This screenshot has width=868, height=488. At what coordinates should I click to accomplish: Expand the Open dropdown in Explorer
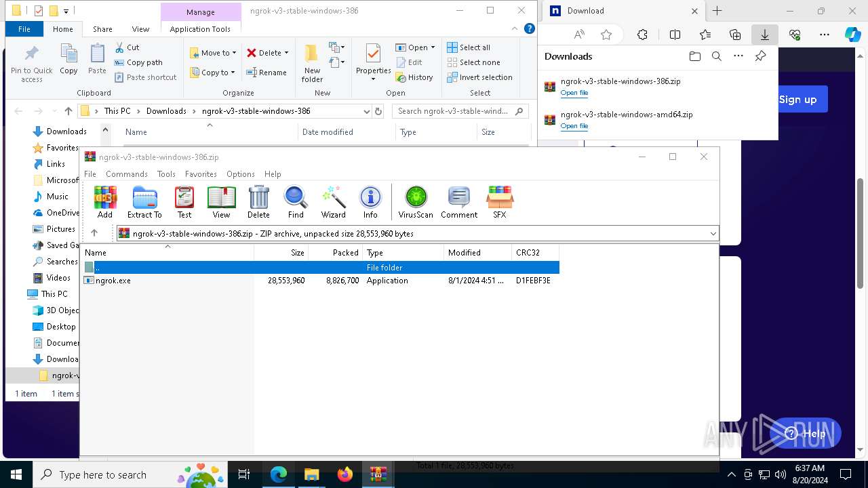(x=433, y=47)
